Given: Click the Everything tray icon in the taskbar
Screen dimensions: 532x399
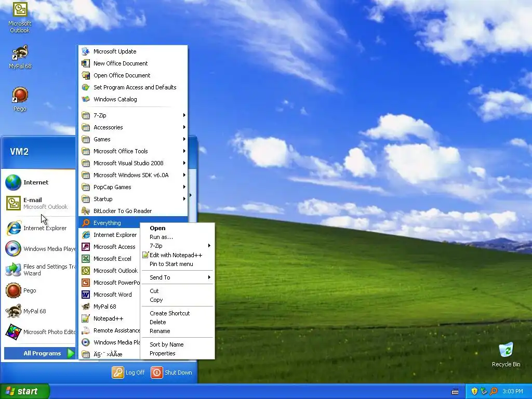Looking at the screenshot, I should pyautogui.click(x=494, y=391).
